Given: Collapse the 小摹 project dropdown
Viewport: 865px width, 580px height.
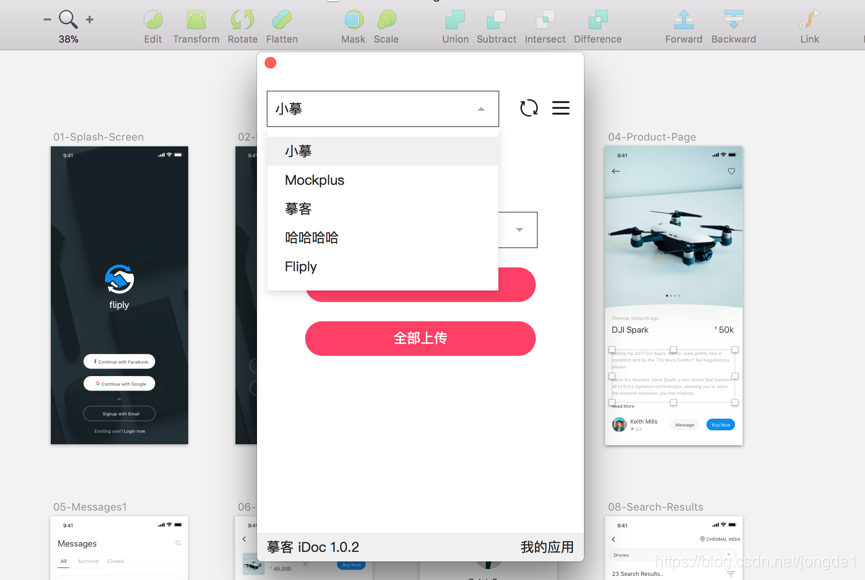Looking at the screenshot, I should [383, 109].
